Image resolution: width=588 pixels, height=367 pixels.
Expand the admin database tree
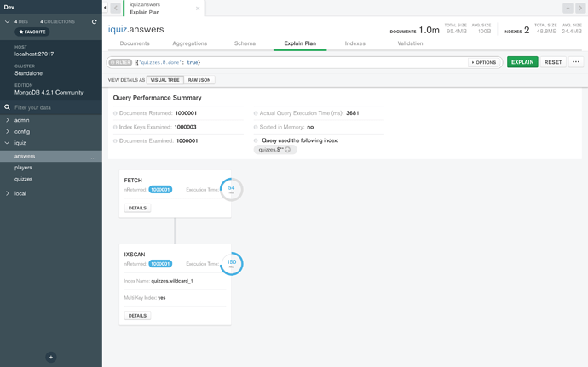click(x=7, y=120)
